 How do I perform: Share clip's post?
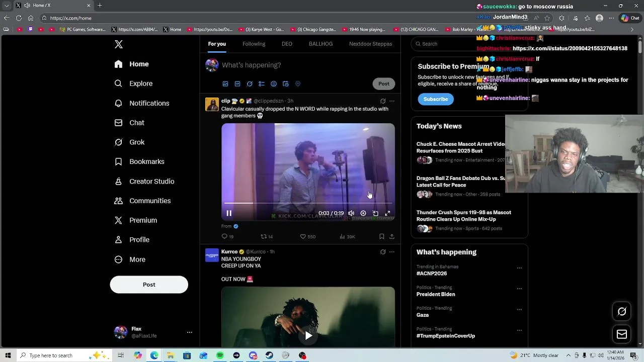(392, 236)
